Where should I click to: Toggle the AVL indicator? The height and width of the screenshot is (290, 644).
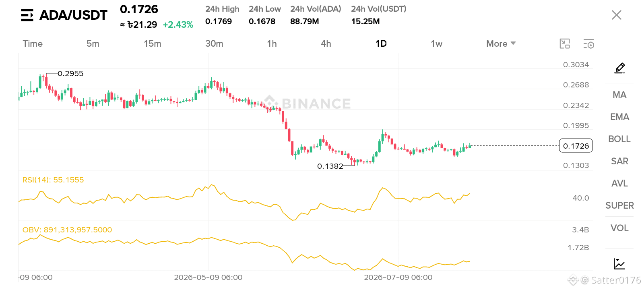[x=619, y=183]
